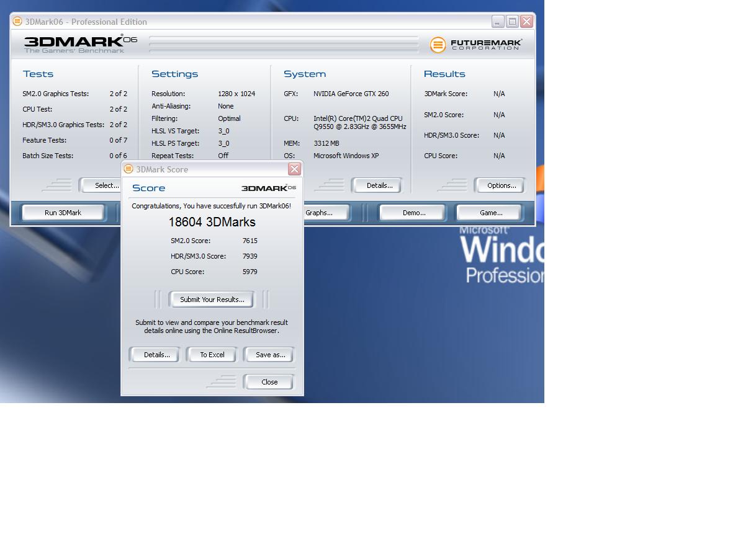Click the Intel Core 2 Quad CPU text
Viewport: 756px width, 542px height.
coord(359,122)
